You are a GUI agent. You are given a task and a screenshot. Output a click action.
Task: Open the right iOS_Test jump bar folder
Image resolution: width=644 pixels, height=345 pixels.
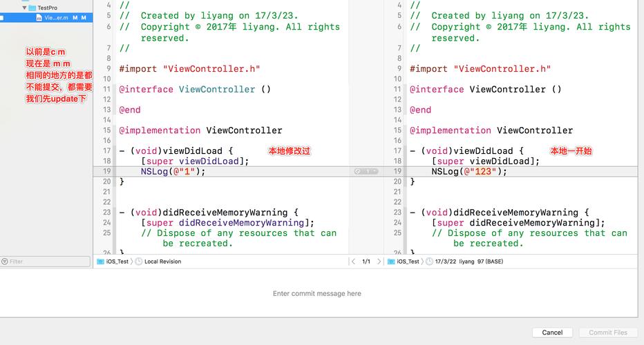pyautogui.click(x=404, y=262)
